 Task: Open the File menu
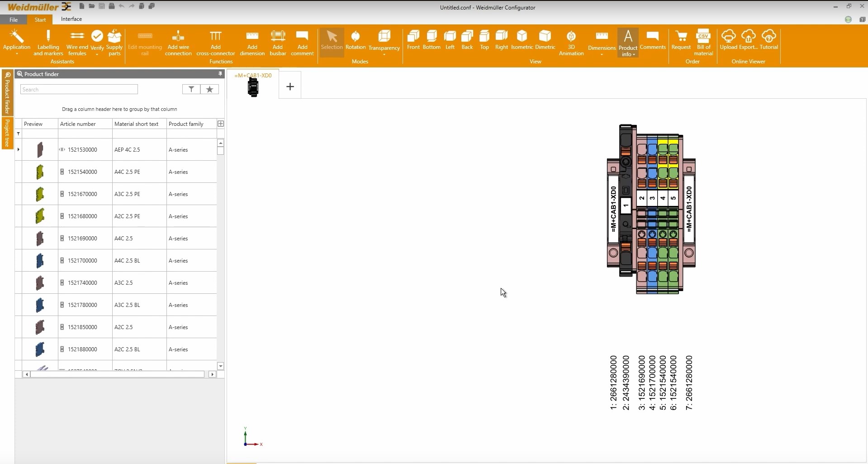[14, 19]
